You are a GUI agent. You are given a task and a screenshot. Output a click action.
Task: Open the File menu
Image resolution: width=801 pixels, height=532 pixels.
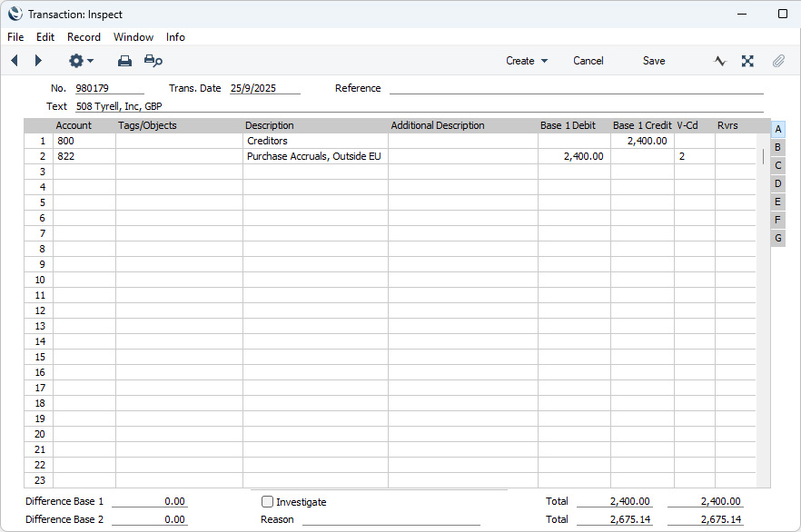[15, 36]
